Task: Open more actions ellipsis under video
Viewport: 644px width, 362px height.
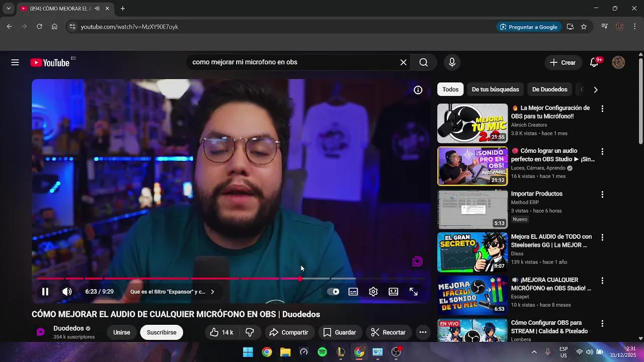Action: coord(423,332)
